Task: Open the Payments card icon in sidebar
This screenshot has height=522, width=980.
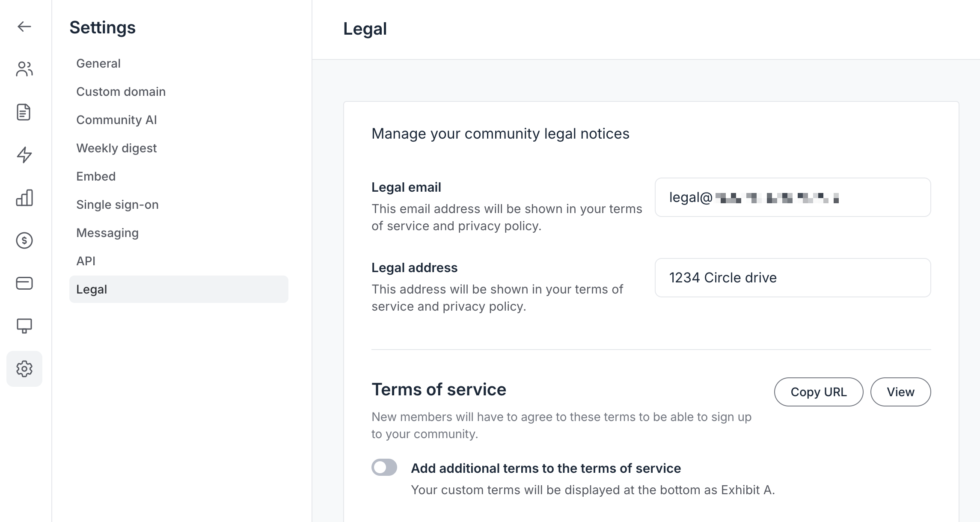Action: [x=24, y=283]
